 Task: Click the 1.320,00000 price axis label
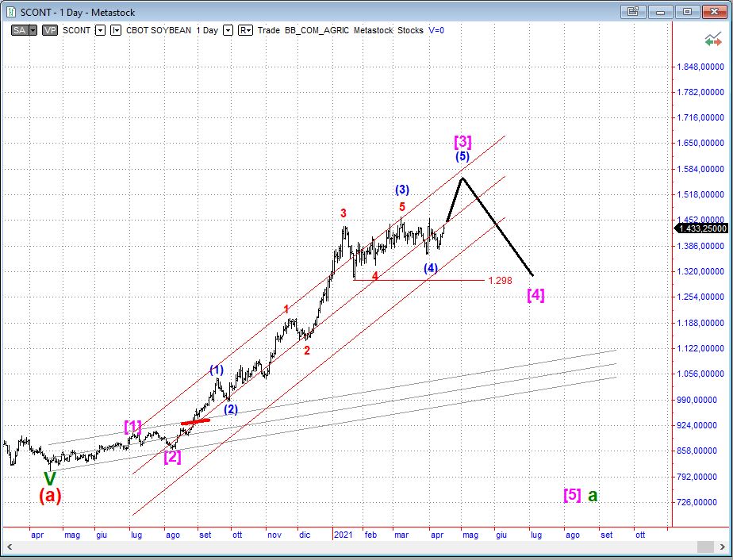click(x=700, y=271)
